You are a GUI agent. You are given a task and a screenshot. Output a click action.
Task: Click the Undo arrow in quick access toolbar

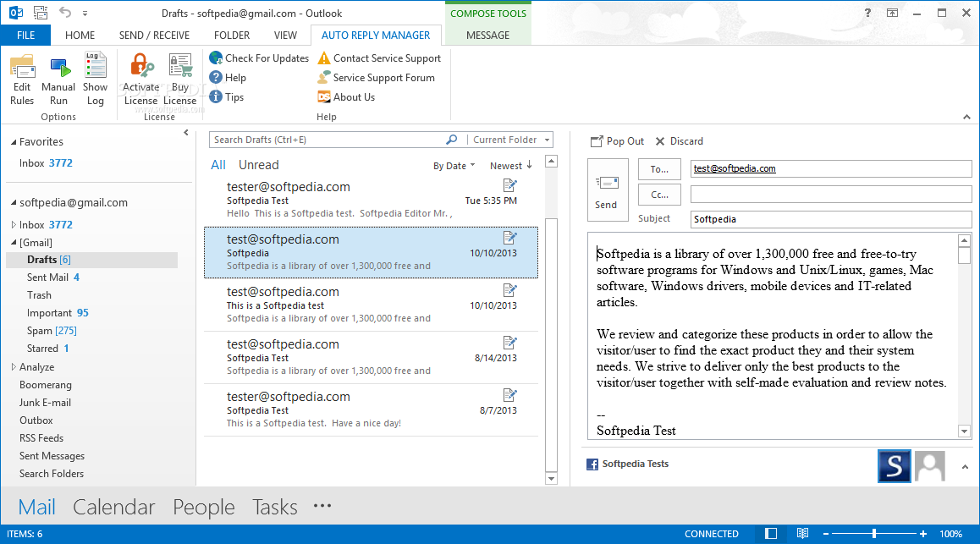coord(64,12)
